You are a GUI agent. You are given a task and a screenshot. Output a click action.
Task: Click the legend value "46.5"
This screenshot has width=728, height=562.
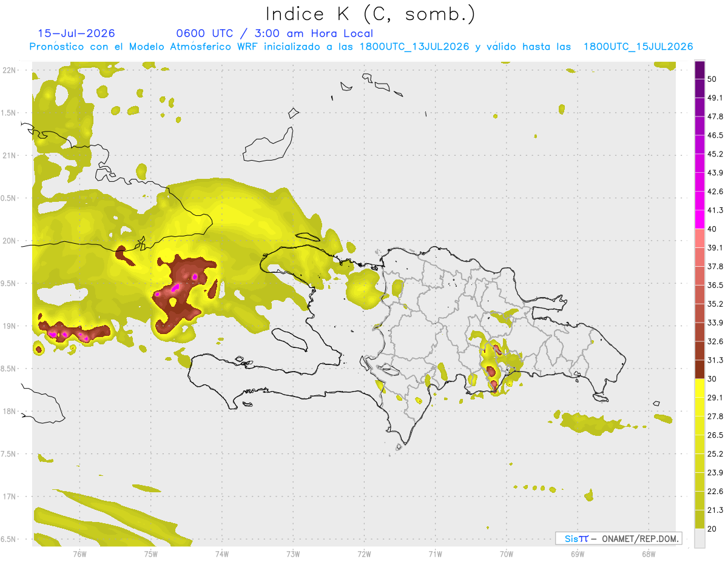pyautogui.click(x=715, y=135)
